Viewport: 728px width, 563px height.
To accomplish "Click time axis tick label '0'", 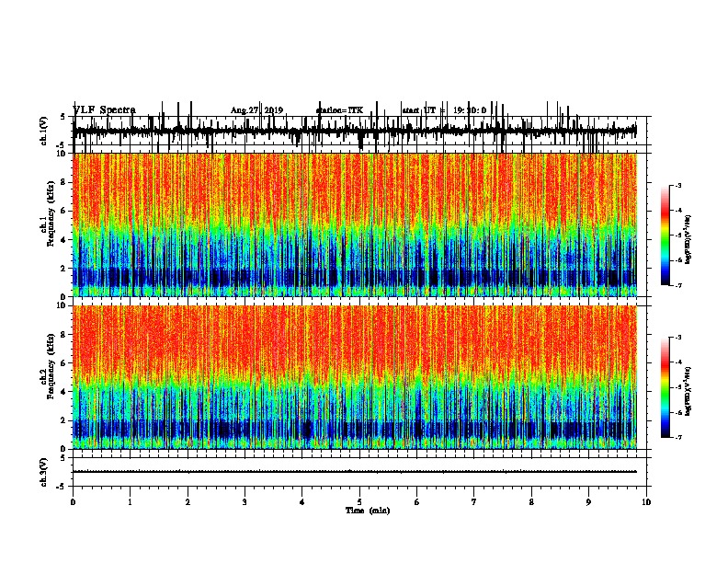I will (73, 502).
